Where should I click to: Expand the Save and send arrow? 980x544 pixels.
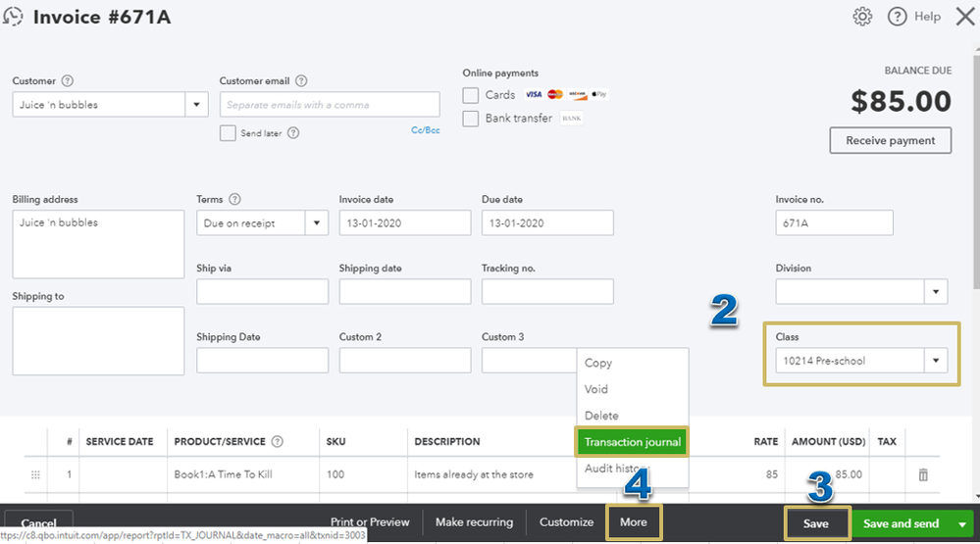[x=962, y=524]
